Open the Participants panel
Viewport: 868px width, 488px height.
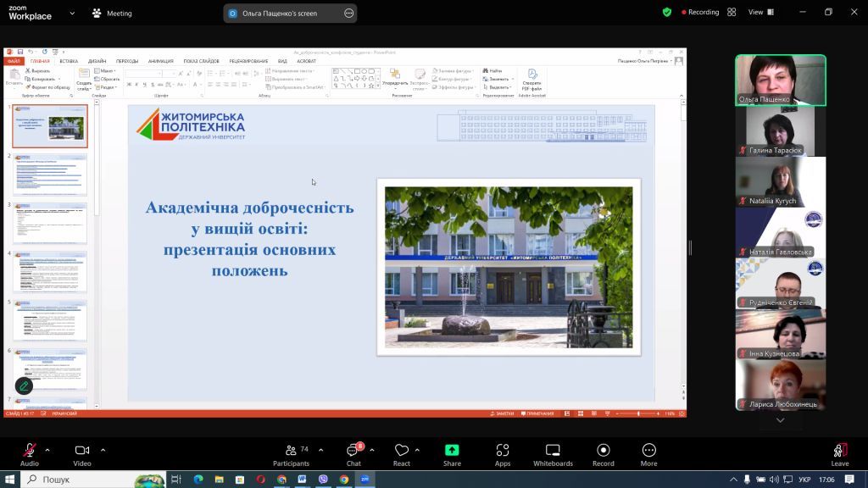point(292,455)
